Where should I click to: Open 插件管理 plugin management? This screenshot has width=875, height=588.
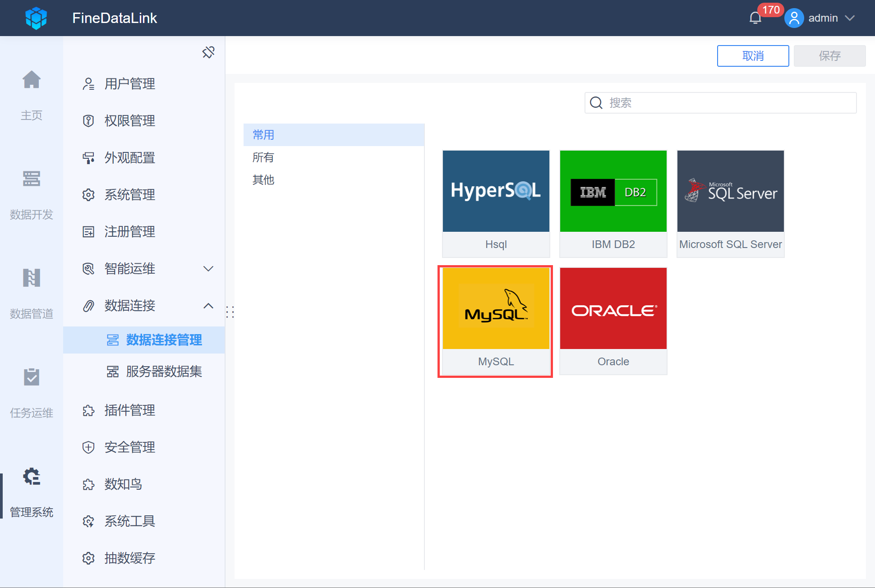[x=129, y=410]
